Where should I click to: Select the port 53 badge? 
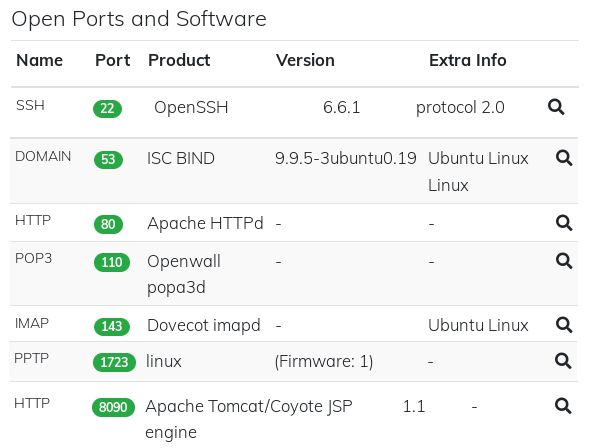tap(108, 160)
